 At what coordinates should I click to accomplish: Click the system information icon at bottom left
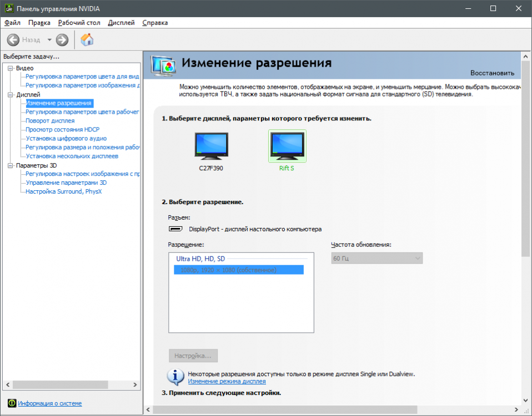pos(12,403)
